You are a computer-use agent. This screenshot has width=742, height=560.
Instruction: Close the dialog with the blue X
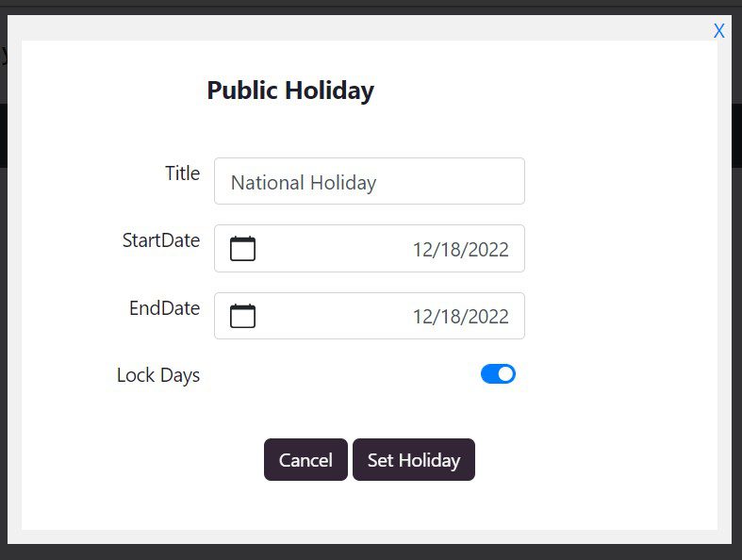718,31
